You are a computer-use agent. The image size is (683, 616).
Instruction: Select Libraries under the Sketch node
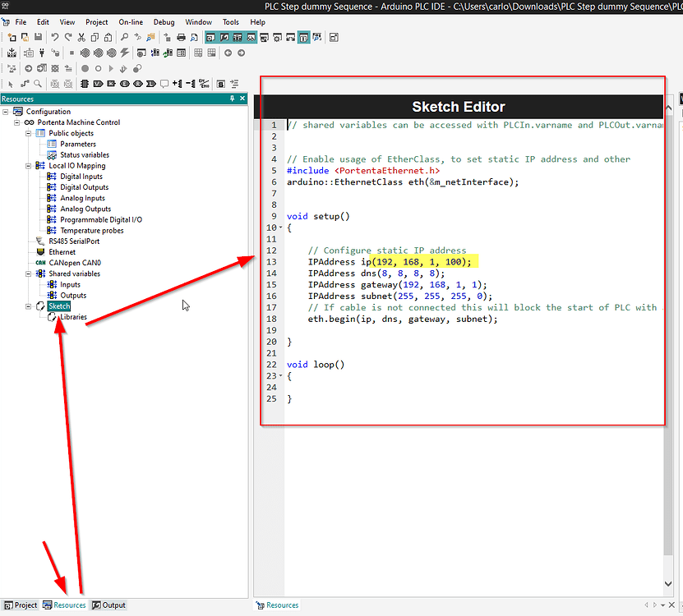coord(74,316)
